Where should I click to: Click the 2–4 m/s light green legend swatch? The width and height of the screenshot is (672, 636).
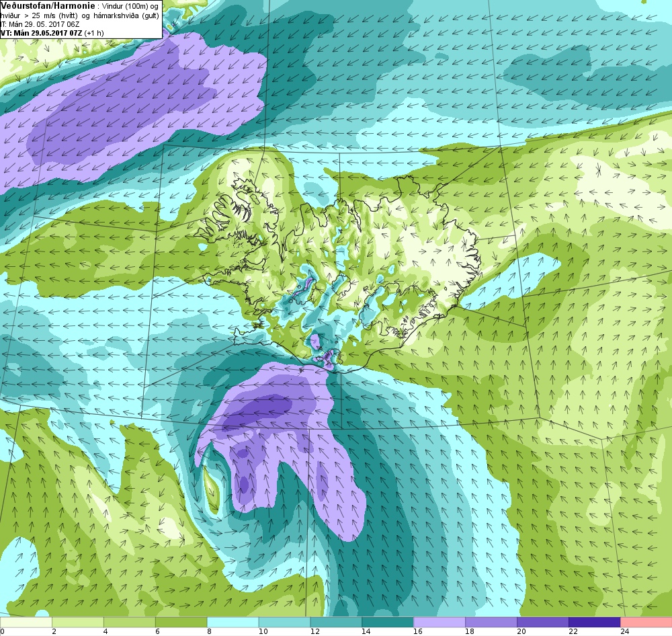77,622
